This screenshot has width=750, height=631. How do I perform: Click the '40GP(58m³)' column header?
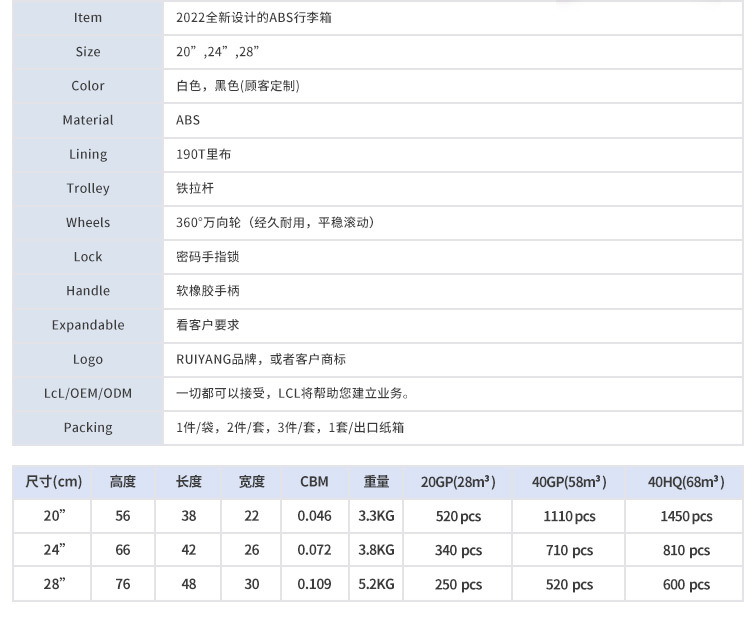[569, 482]
